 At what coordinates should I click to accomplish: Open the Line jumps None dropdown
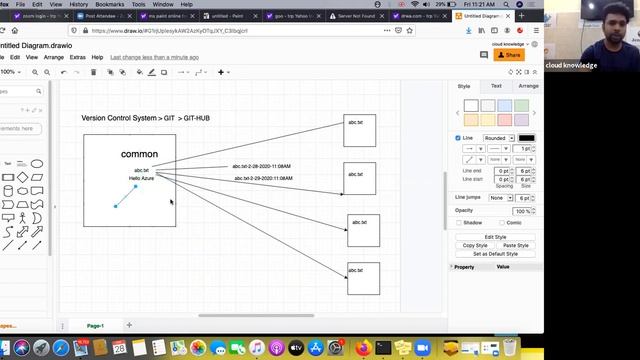coord(501,198)
